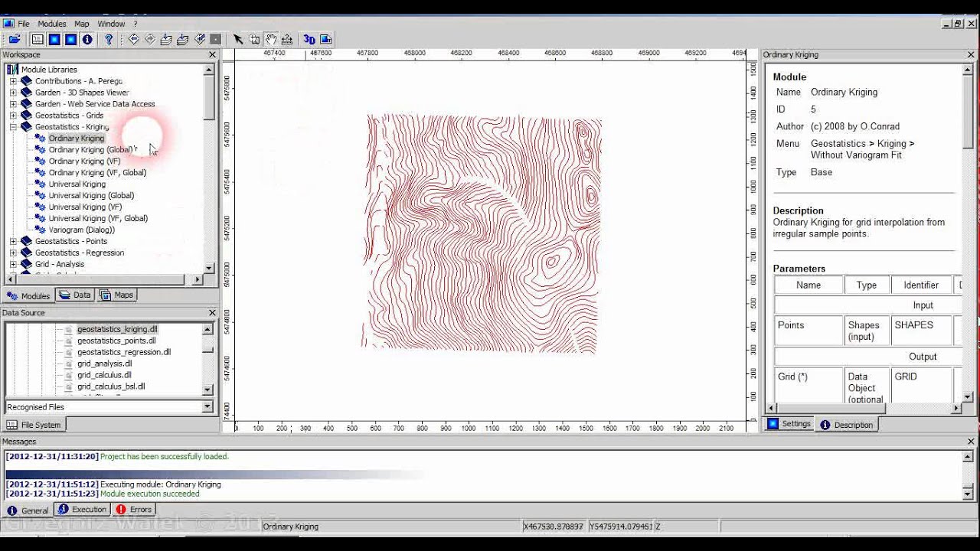Click the blue info 'i' toolbar icon
980x551 pixels.
[x=87, y=39]
